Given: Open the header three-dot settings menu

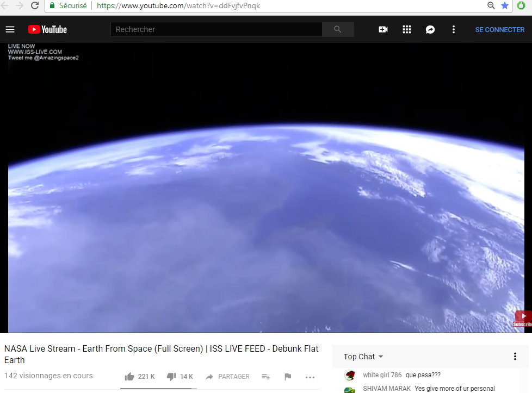Looking at the screenshot, I should click(454, 29).
